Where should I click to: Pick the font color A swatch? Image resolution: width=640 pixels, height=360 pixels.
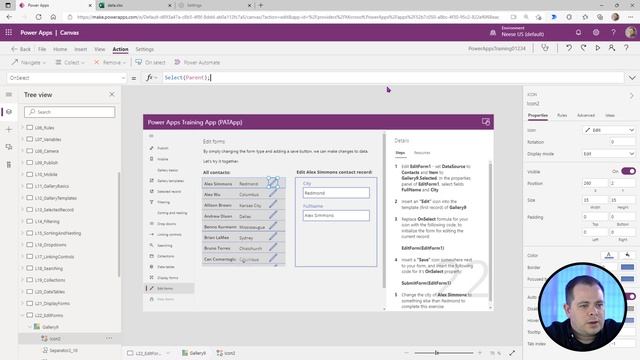[x=609, y=256]
